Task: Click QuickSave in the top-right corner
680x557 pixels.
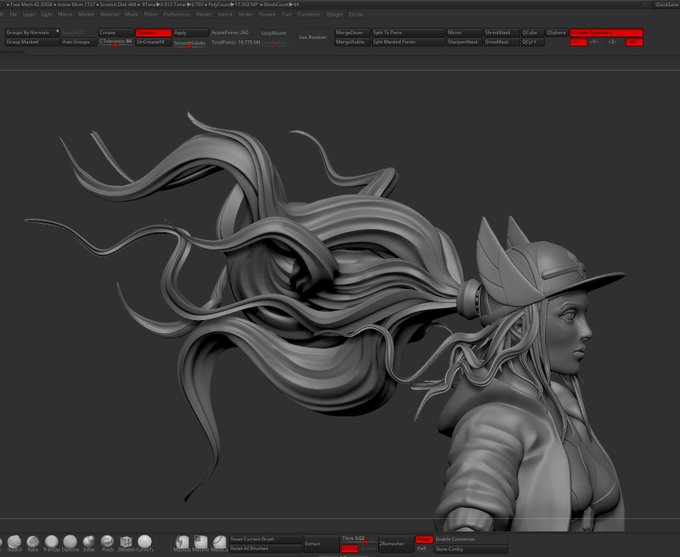Action: click(665, 4)
